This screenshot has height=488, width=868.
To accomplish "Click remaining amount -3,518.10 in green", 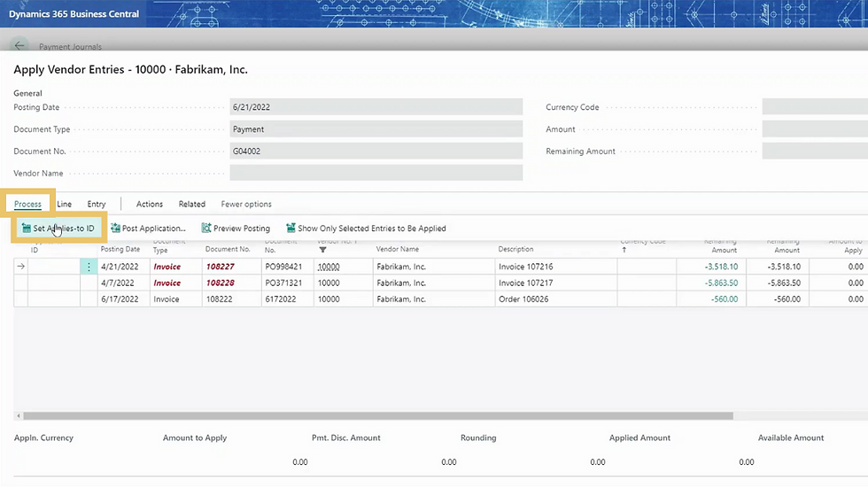I will point(721,267).
